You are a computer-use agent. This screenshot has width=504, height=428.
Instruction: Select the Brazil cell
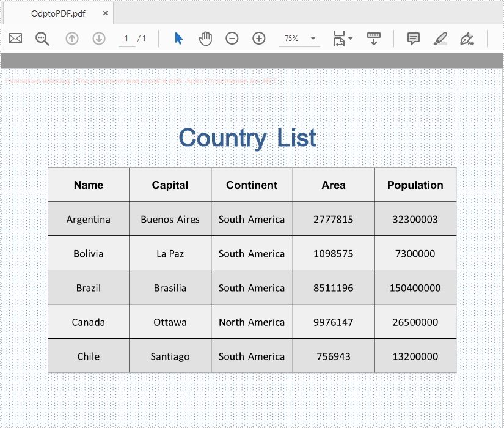89,288
